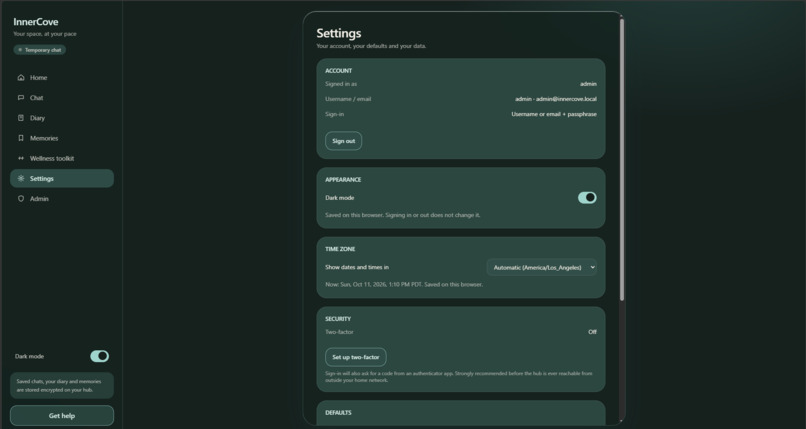Click the Sign out button
Viewport: 806px width, 429px height.
tap(343, 141)
